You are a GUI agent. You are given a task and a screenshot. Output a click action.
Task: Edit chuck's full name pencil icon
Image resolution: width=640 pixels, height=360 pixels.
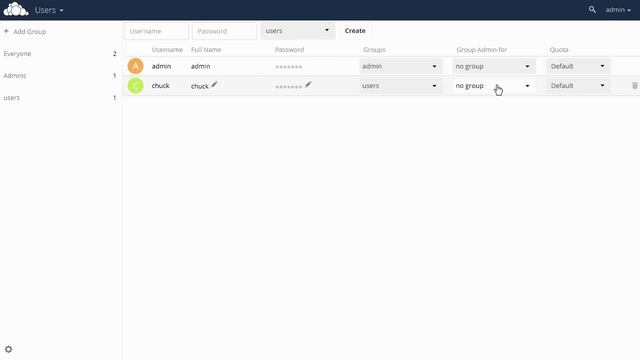point(214,84)
